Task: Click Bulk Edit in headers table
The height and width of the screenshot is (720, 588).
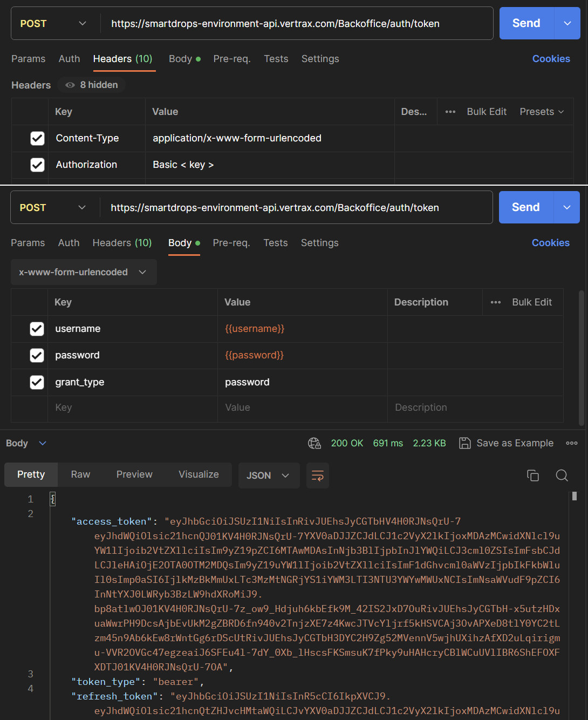Action: click(x=487, y=112)
